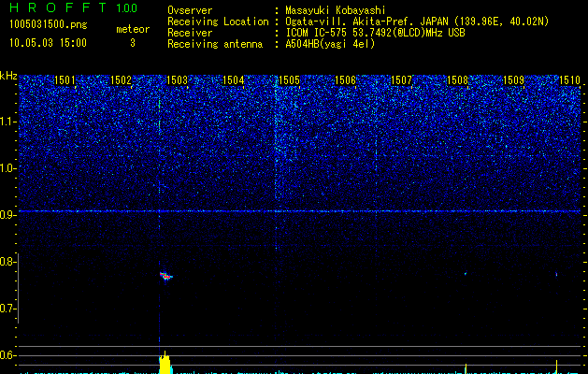Click the tall yellow amplitude peak at 1503

tap(165, 363)
